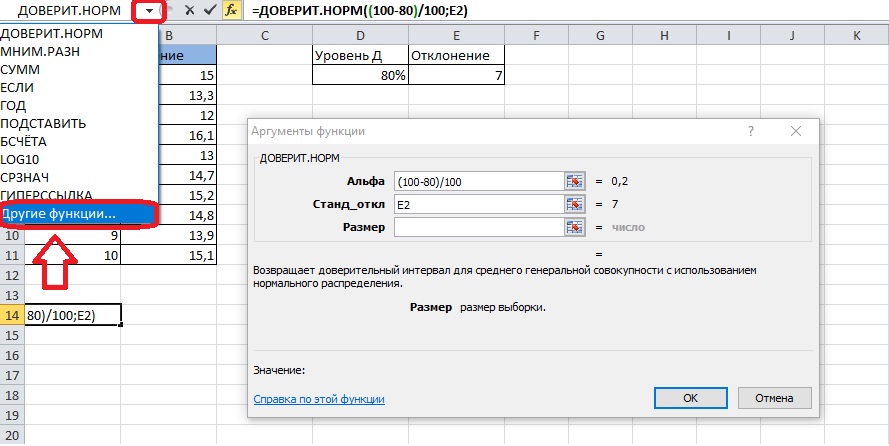Click the insert function fx icon

pos(231,11)
